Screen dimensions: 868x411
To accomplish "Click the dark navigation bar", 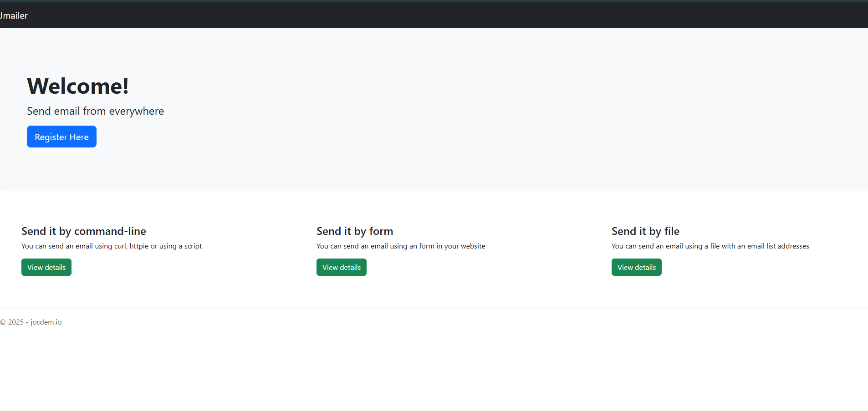I will 433,15.
